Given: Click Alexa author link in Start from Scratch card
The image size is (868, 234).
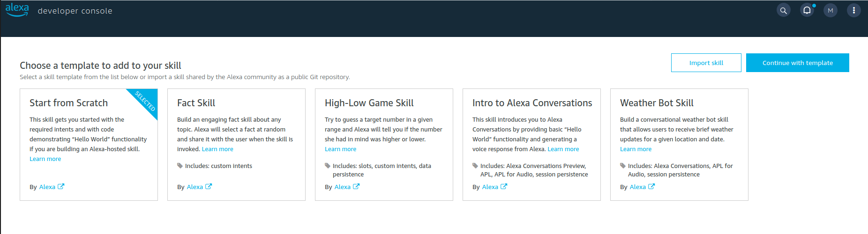Looking at the screenshot, I should 47,187.
